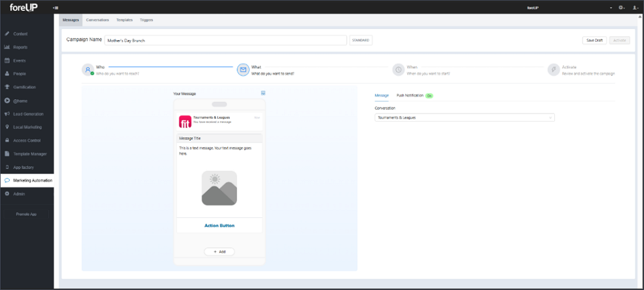This screenshot has height=290, width=644.
Task: Click the Add button in the phone preview
Action: (x=219, y=252)
